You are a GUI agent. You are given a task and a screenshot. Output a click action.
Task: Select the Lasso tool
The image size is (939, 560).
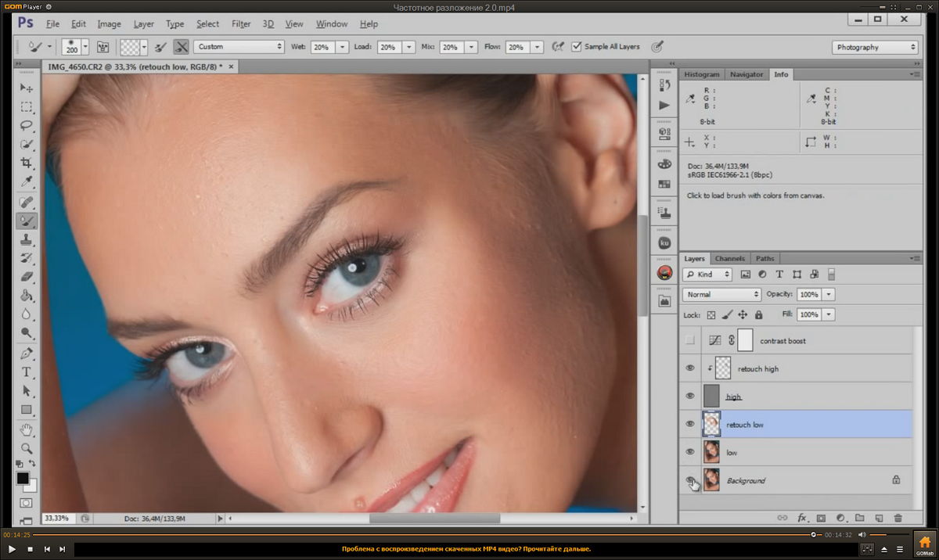[x=27, y=125]
